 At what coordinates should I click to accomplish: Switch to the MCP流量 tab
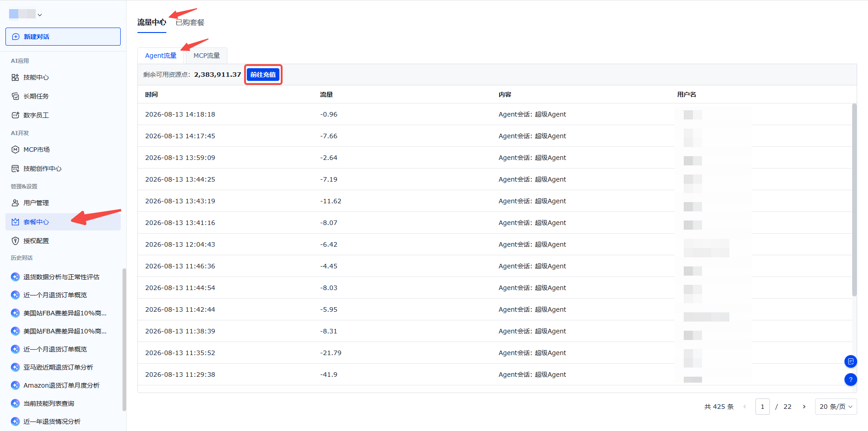click(207, 56)
